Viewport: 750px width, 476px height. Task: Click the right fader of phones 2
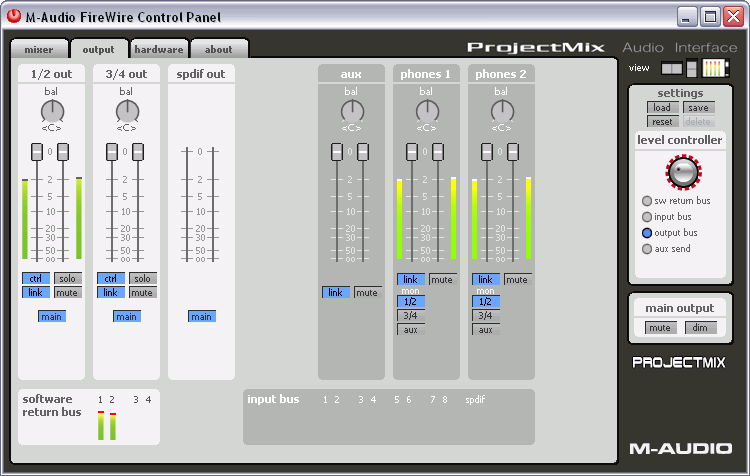(513, 152)
